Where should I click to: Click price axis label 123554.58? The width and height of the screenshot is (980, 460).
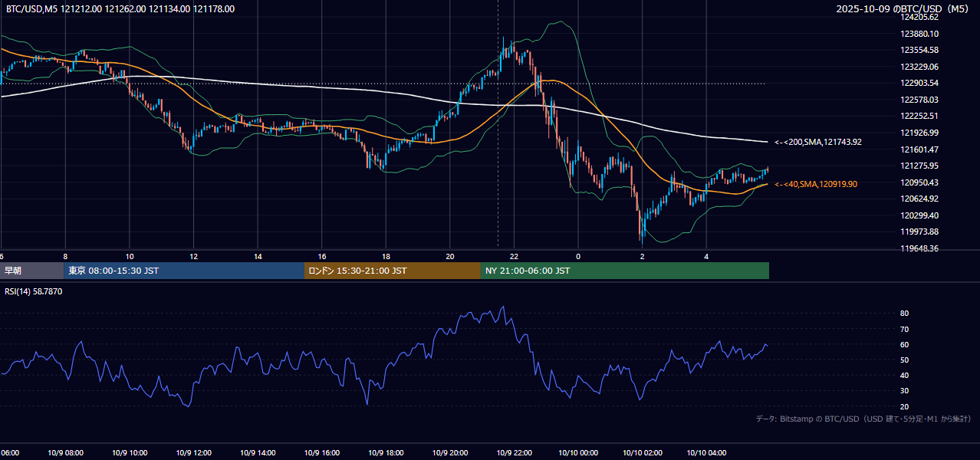[919, 50]
